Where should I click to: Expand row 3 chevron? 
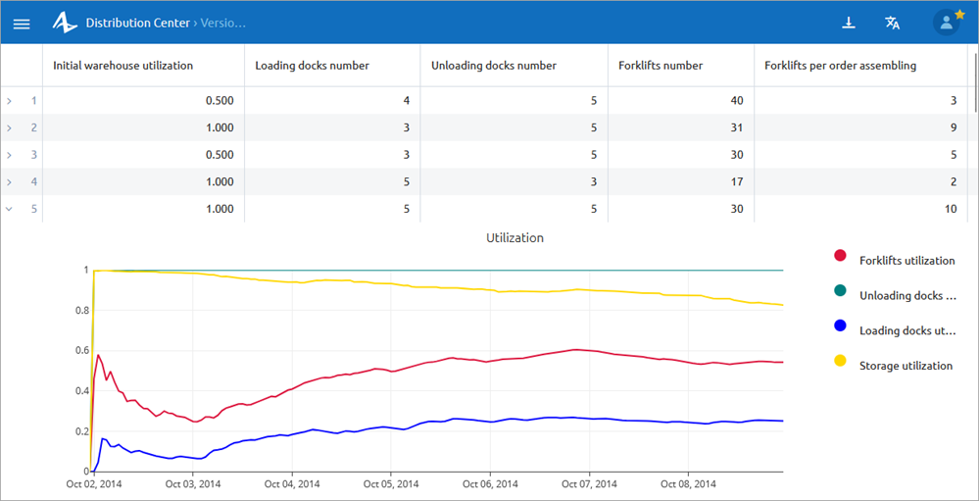(9, 155)
